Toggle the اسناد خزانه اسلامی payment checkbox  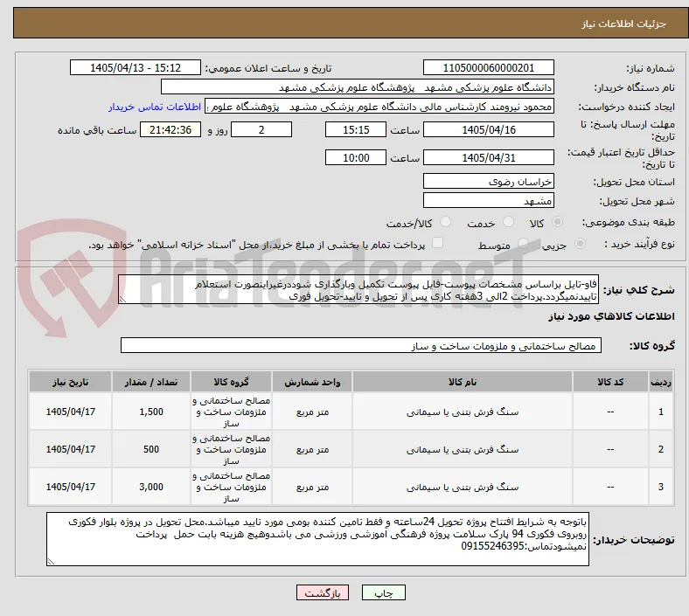point(438,243)
